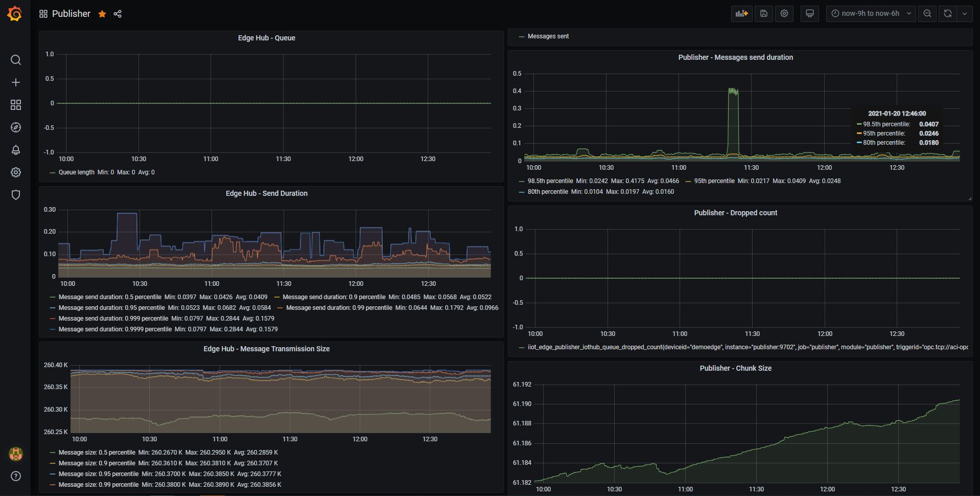
Task: Open dashboard settings gear in top bar
Action: [784, 14]
